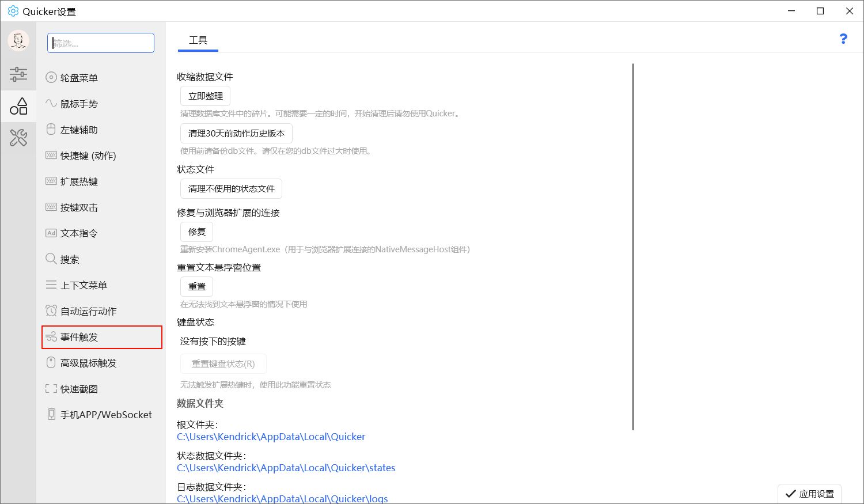The image size is (864, 504).
Task: Click the 事件触发 wind icon
Action: (51, 336)
